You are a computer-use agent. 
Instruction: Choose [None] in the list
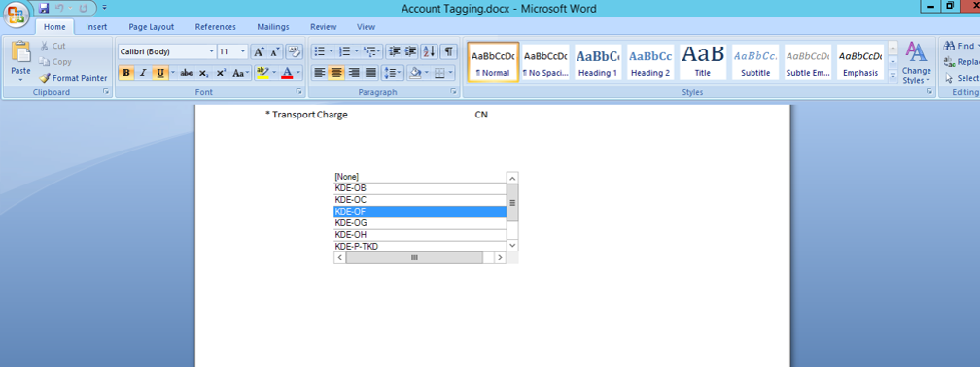(x=420, y=177)
